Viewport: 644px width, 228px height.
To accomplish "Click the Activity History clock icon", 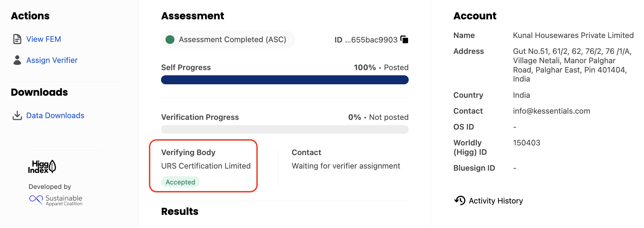I will (460, 200).
